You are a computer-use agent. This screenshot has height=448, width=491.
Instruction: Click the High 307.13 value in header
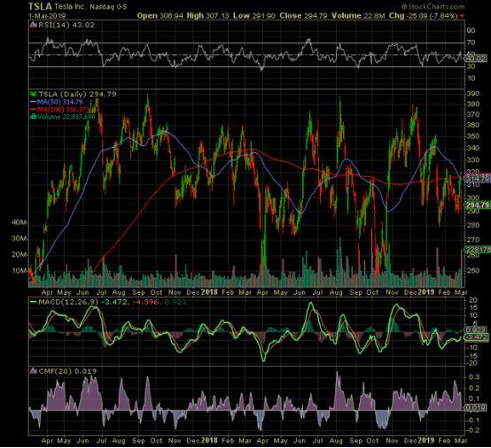coord(208,16)
